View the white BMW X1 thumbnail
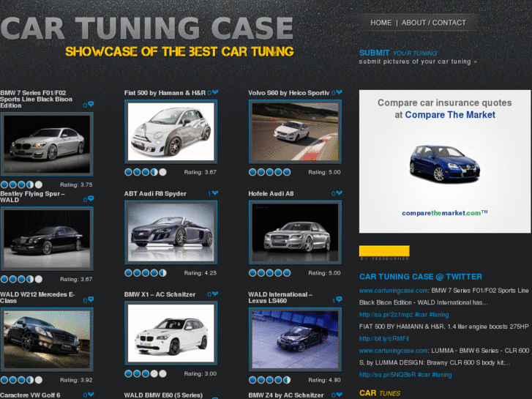The height and width of the screenshot is (399, 532). click(x=171, y=333)
